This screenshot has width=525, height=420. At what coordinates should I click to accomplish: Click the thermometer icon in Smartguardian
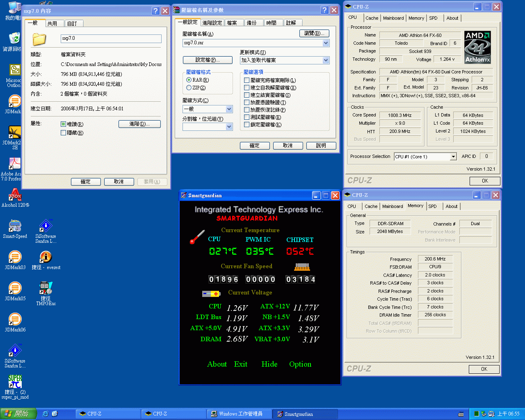(197, 237)
